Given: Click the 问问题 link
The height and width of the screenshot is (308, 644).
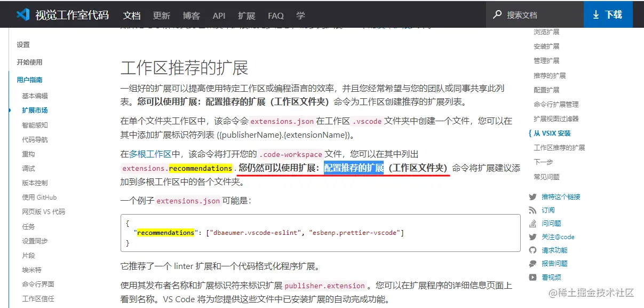Looking at the screenshot, I should (x=551, y=224).
